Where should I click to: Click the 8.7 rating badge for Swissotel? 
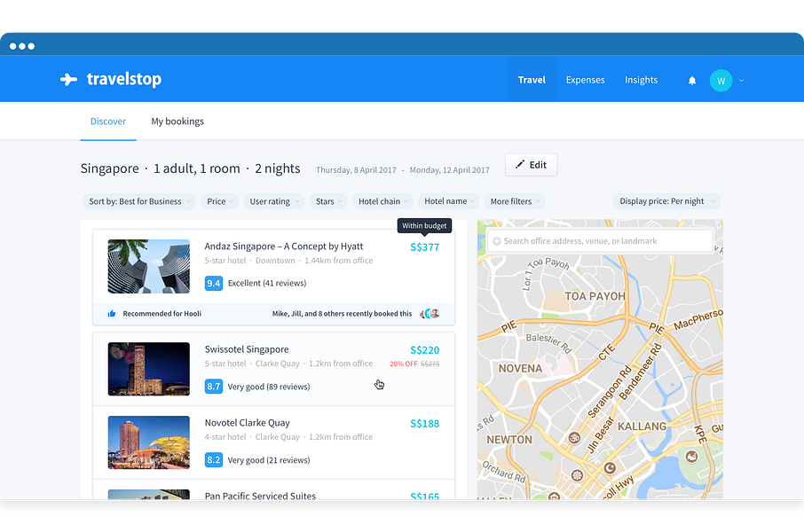(213, 387)
